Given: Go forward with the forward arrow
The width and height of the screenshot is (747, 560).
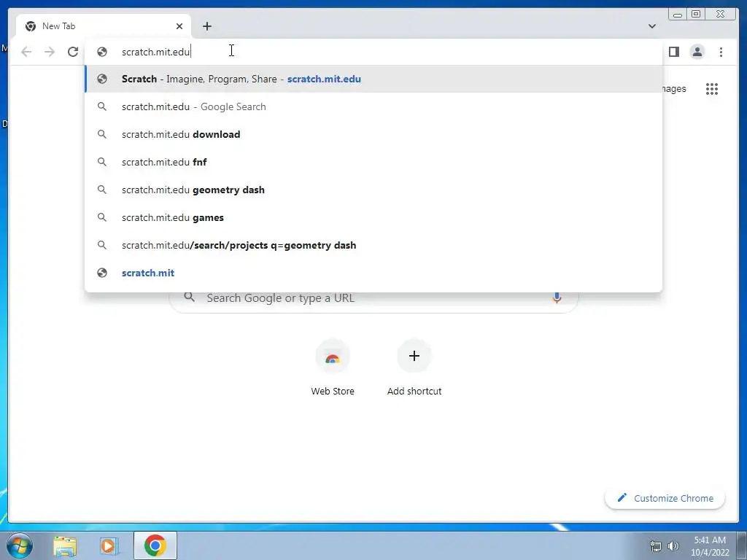Looking at the screenshot, I should 50,52.
